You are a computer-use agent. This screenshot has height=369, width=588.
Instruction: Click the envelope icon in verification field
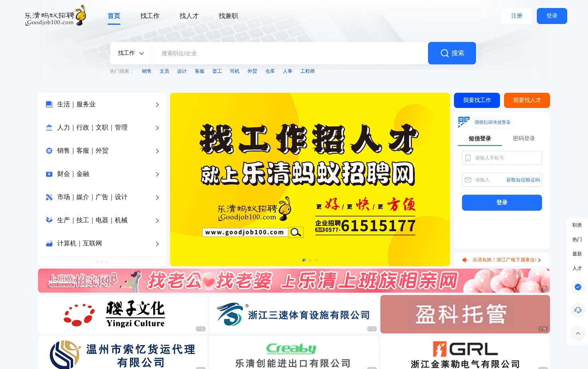pyautogui.click(x=468, y=180)
